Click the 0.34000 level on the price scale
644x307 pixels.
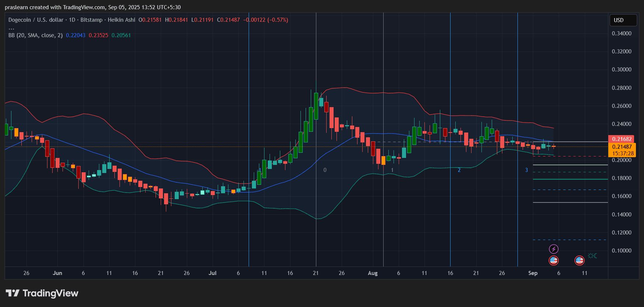coord(621,33)
